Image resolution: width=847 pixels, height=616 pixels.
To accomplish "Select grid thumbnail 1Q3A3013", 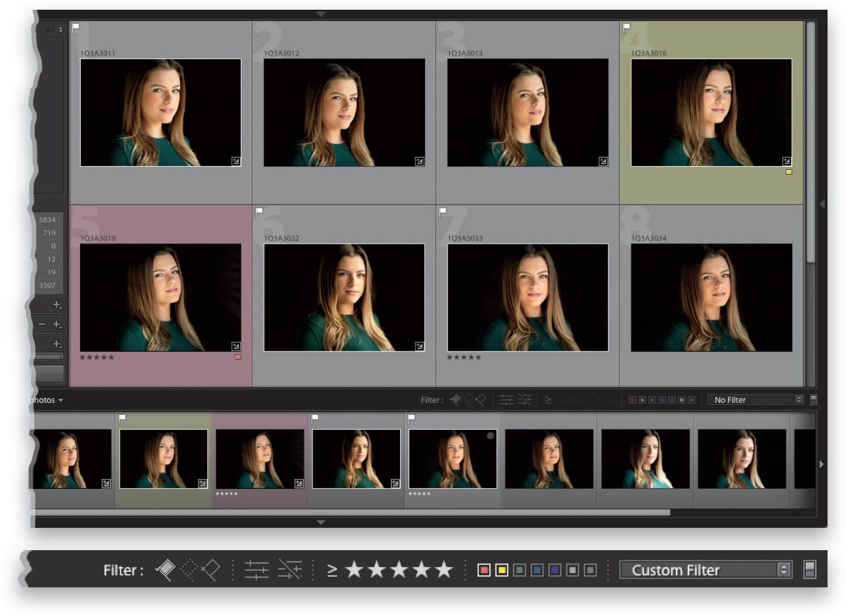I will [528, 113].
